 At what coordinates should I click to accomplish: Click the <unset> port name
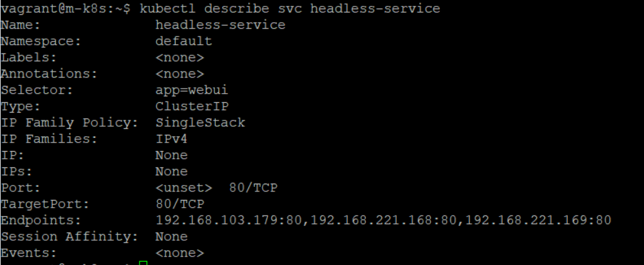184,188
